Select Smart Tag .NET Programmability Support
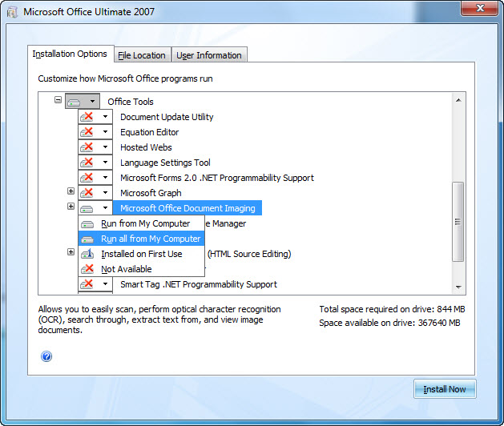 199,284
